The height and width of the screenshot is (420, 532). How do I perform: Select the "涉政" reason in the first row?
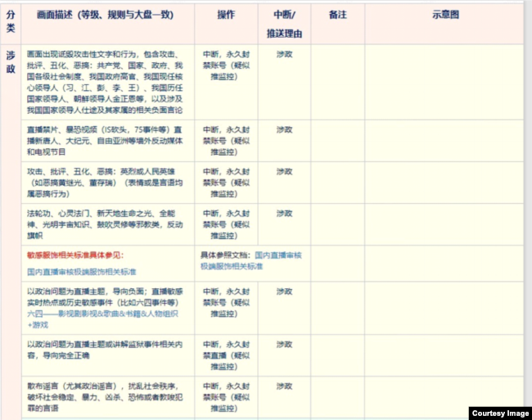point(284,53)
